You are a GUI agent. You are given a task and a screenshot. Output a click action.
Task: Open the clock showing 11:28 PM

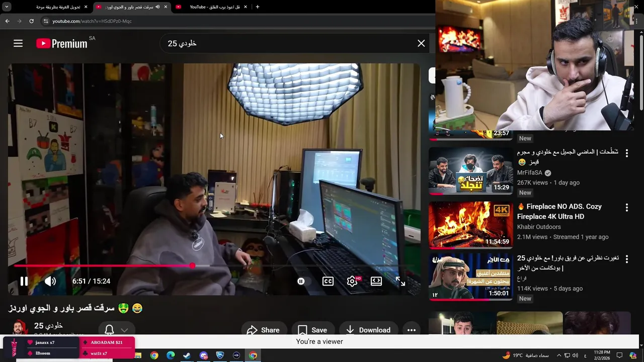(602, 355)
